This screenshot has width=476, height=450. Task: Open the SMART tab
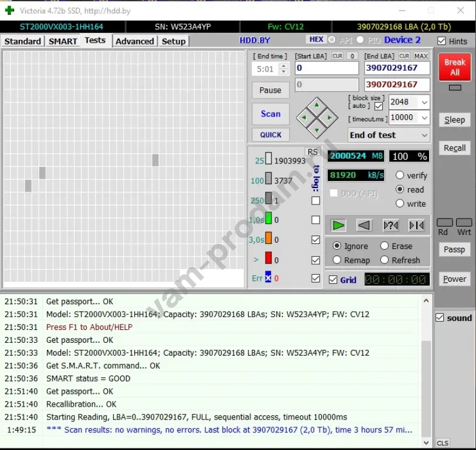coord(63,41)
